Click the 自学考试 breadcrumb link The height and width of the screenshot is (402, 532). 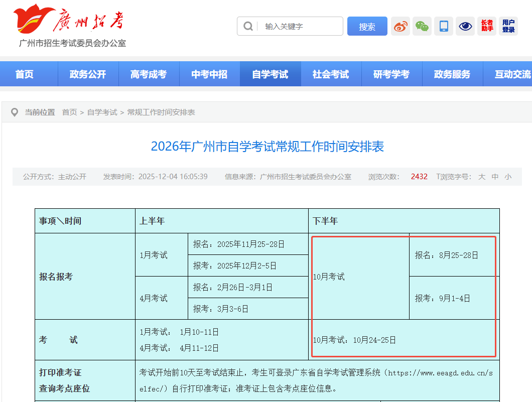(x=102, y=112)
